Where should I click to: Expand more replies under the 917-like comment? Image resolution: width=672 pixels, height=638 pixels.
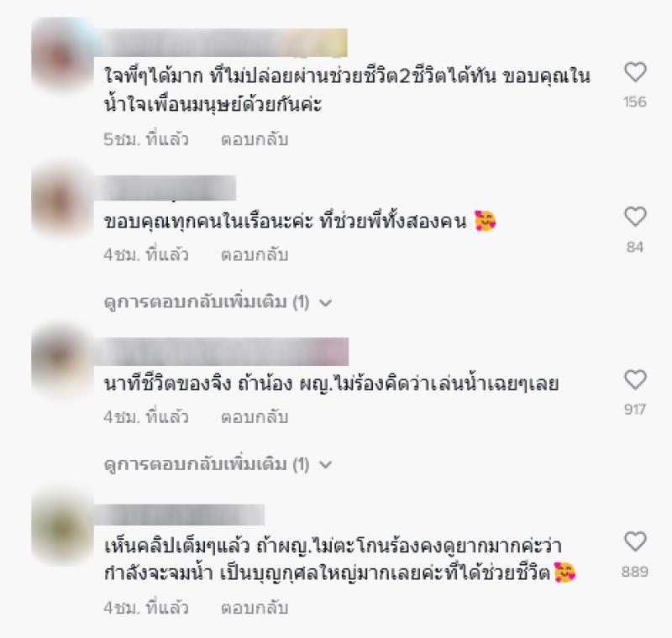218,464
